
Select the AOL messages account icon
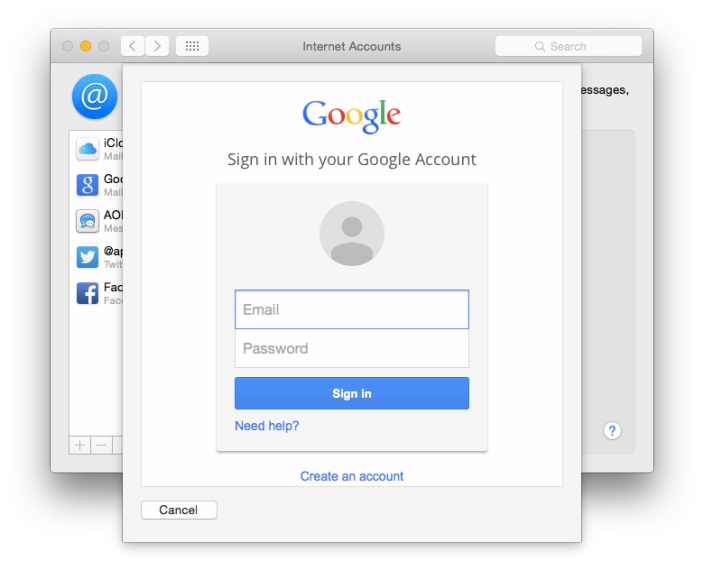[88, 221]
